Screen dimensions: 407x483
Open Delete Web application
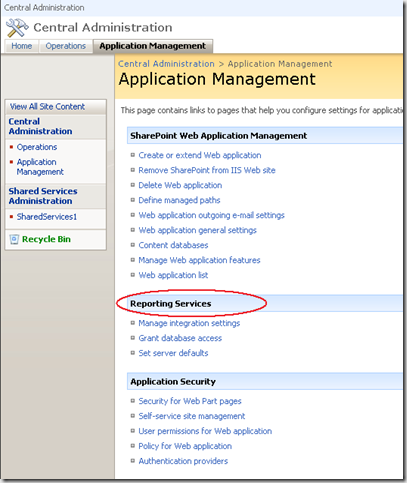point(180,185)
